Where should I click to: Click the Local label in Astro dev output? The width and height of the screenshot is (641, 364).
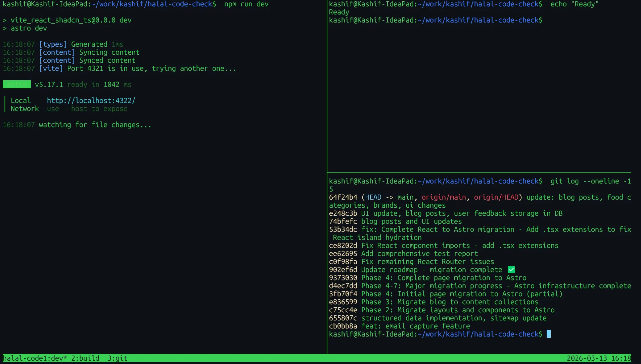tap(20, 100)
